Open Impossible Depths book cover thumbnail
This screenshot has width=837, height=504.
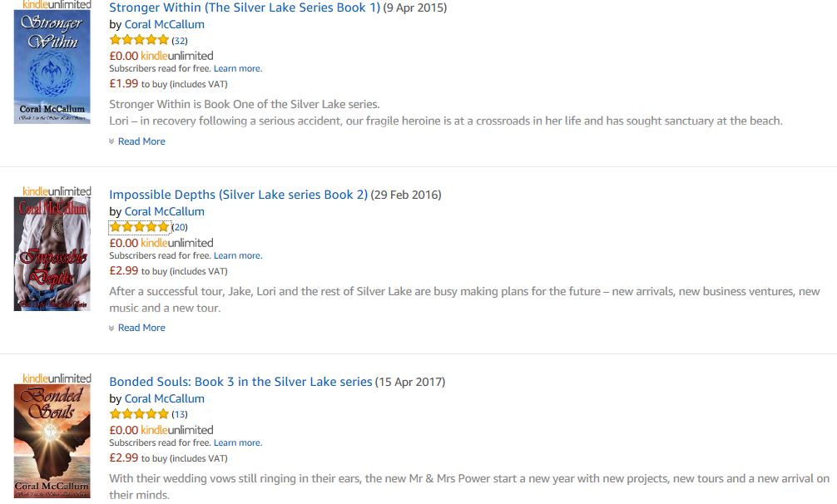52,253
